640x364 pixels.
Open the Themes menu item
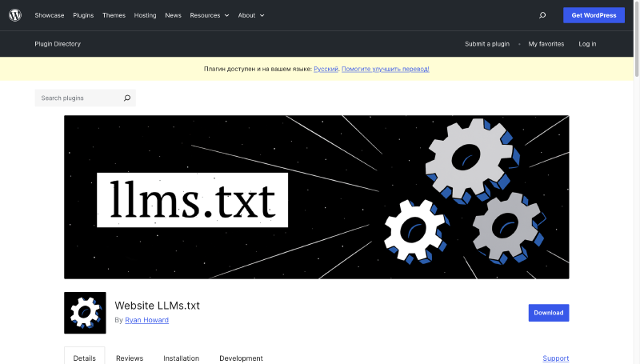(114, 15)
